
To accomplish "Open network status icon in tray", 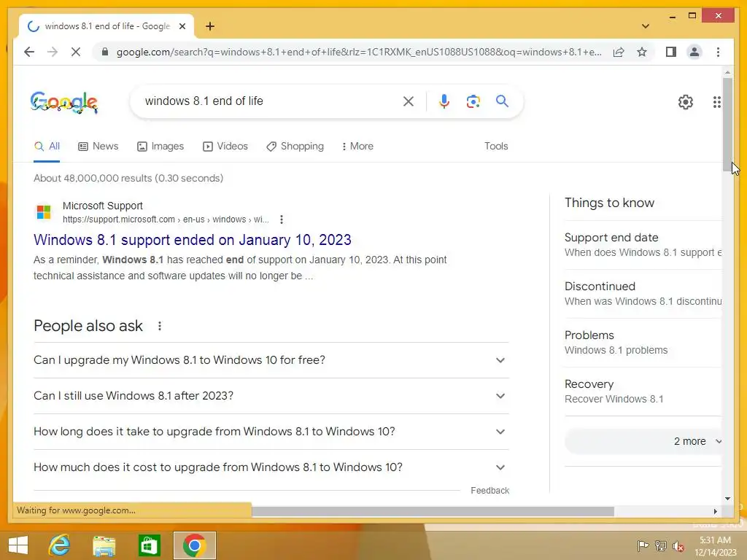I will [x=660, y=545].
